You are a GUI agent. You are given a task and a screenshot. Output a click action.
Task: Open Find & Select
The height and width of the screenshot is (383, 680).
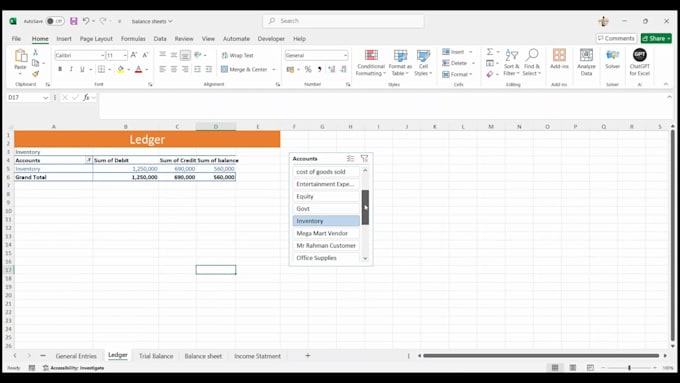(x=532, y=63)
